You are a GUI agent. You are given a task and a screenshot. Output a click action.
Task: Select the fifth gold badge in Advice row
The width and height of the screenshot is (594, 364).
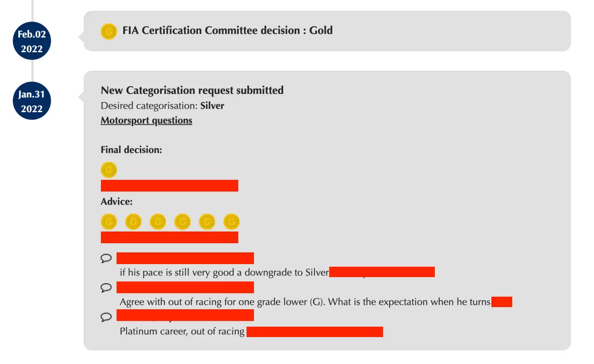pos(207,222)
